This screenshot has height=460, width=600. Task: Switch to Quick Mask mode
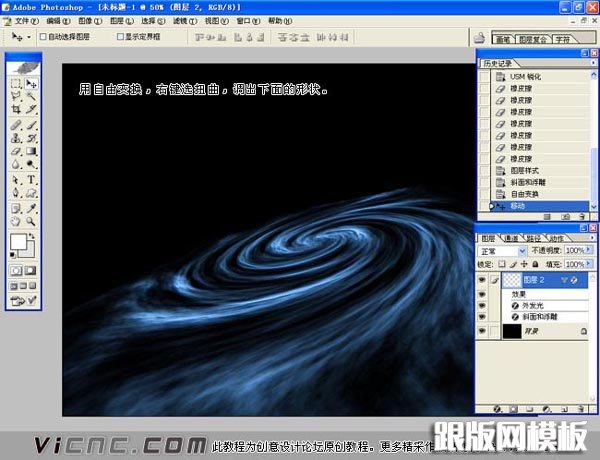pyautogui.click(x=30, y=271)
